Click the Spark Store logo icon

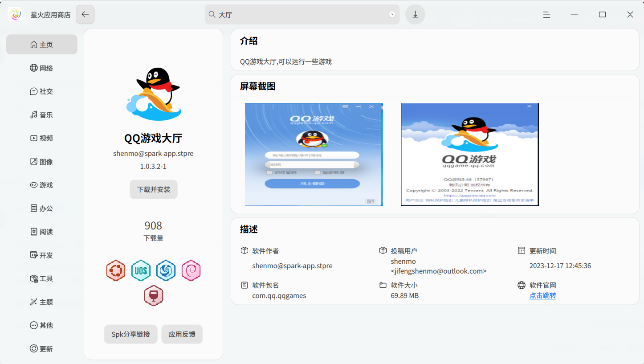(x=15, y=14)
